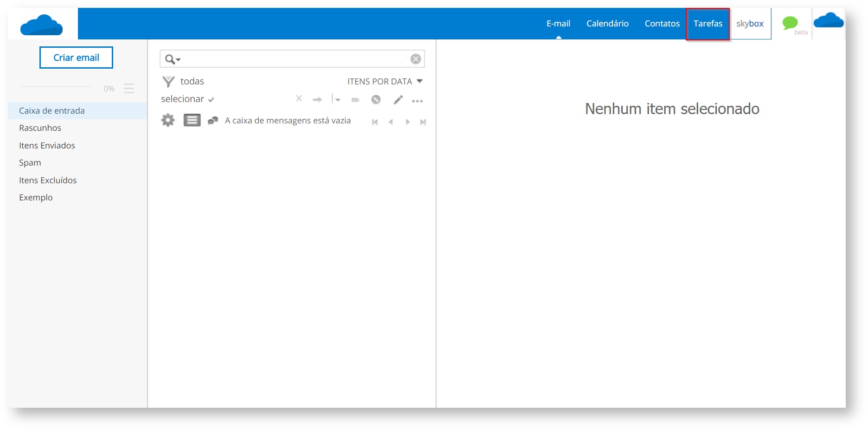Open the folder options hamburger menu
868x430 pixels.
click(x=129, y=89)
